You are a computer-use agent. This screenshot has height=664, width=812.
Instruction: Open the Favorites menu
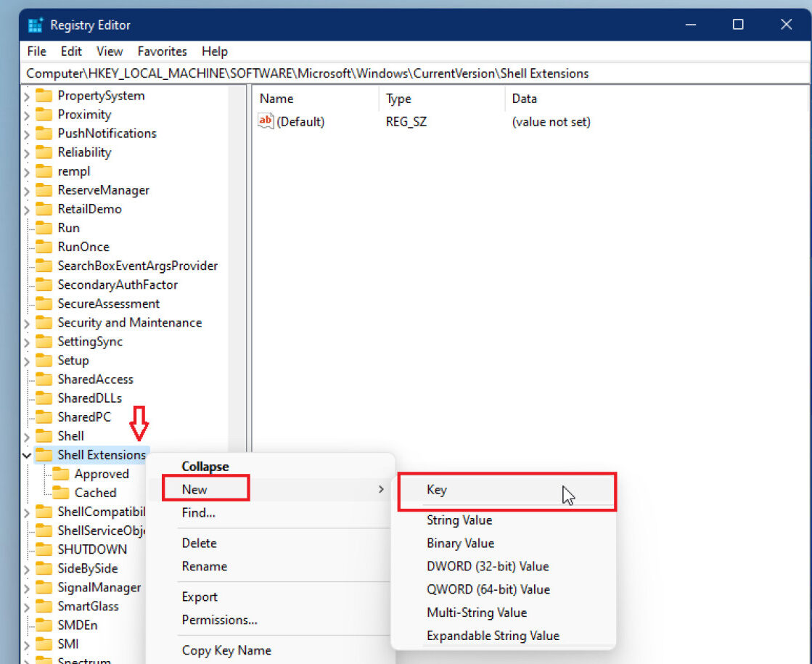point(162,52)
